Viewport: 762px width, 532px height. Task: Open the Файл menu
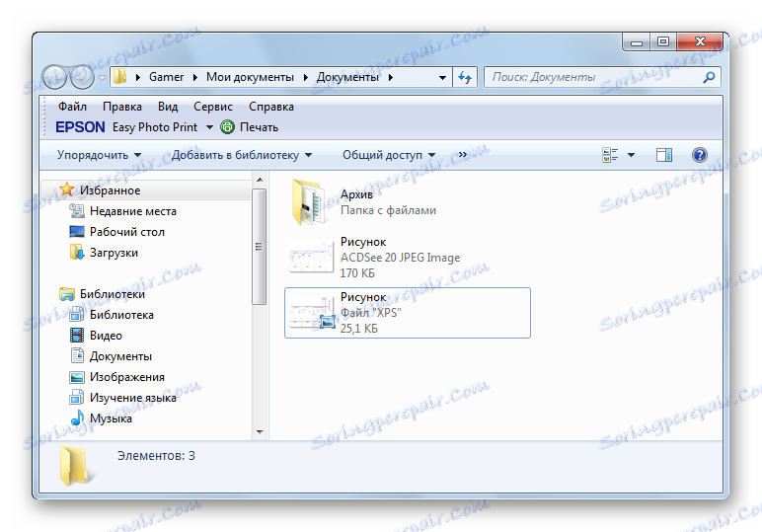pos(72,107)
